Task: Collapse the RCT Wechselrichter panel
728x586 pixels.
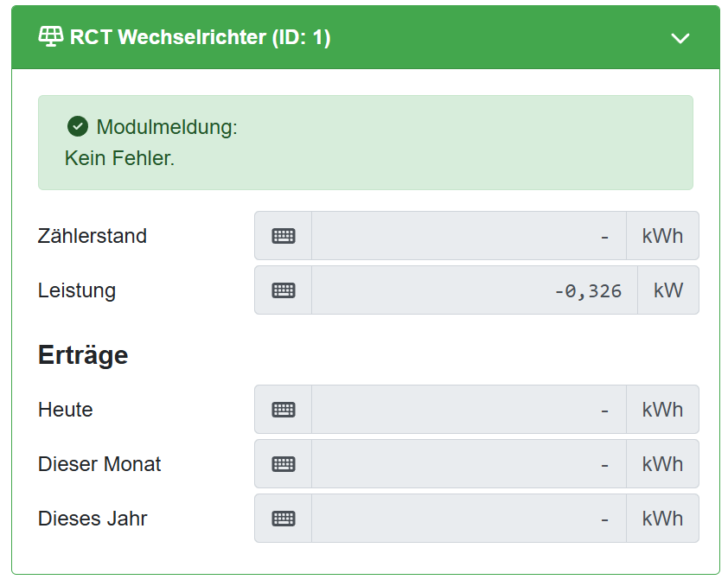Action: [681, 38]
